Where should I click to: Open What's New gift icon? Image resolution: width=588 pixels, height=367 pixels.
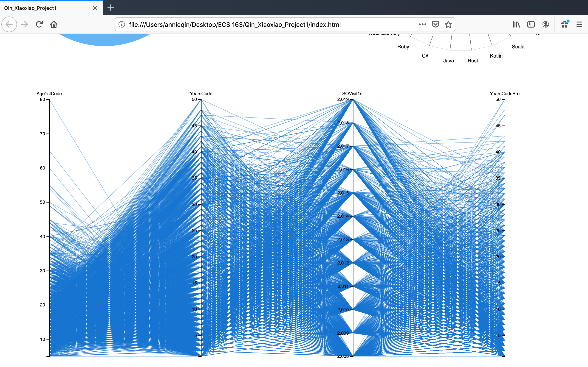[x=564, y=24]
